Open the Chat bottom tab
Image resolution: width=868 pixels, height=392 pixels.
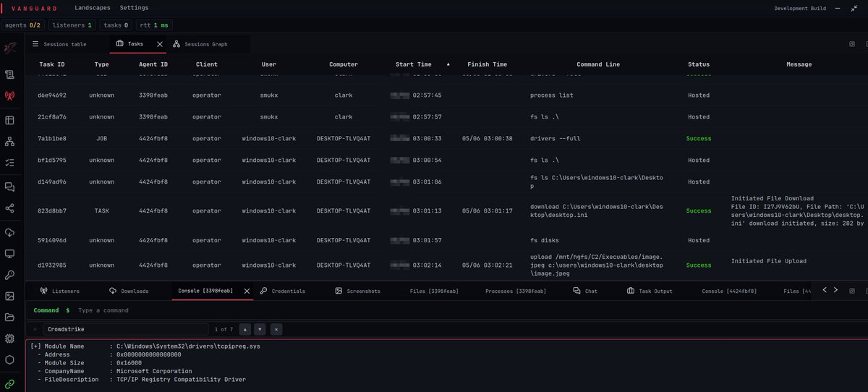[x=585, y=291]
